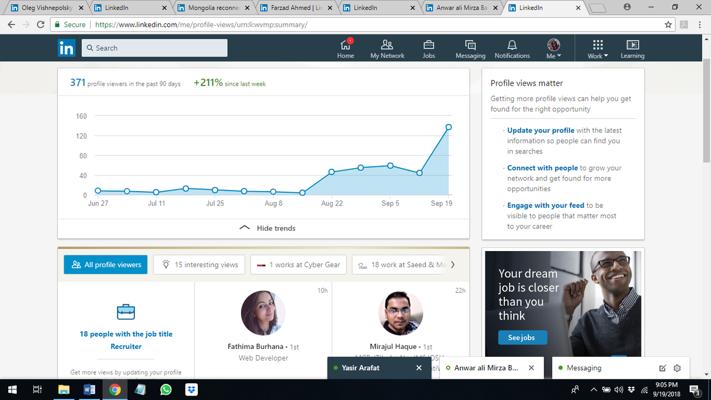This screenshot has height=400, width=711.
Task: Open the LinkedIn logo home link
Action: point(66,48)
